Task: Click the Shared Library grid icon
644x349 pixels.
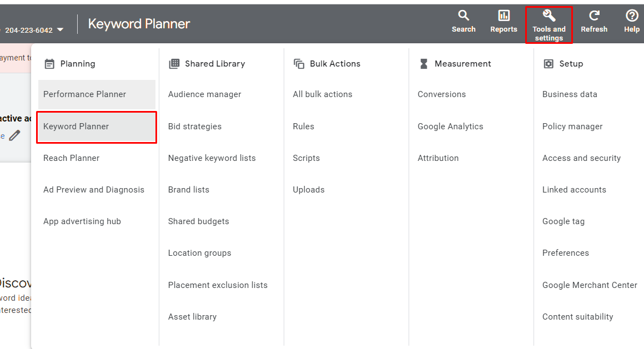Action: pos(174,64)
